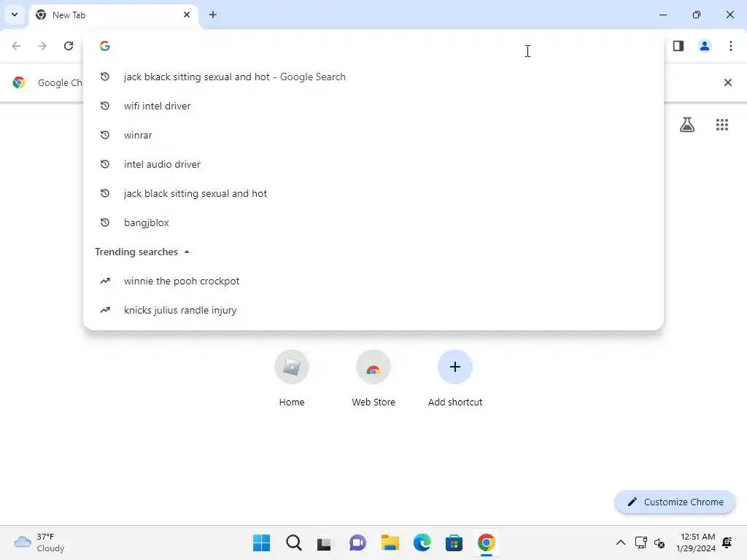Select the New Tab browser tab
747x560 pixels.
(x=113, y=15)
